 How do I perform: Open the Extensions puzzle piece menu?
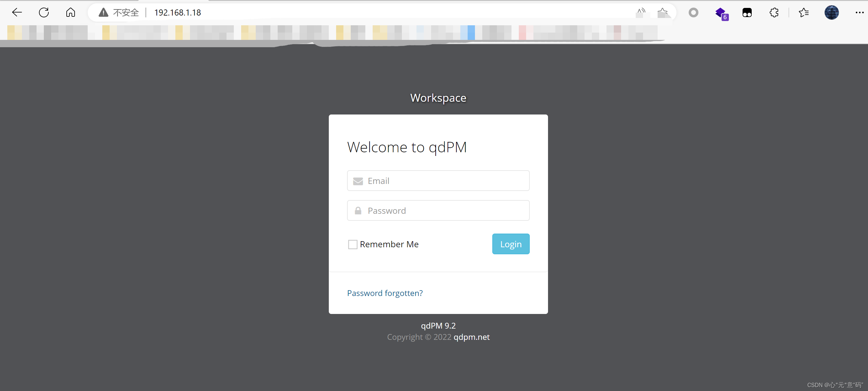click(774, 13)
